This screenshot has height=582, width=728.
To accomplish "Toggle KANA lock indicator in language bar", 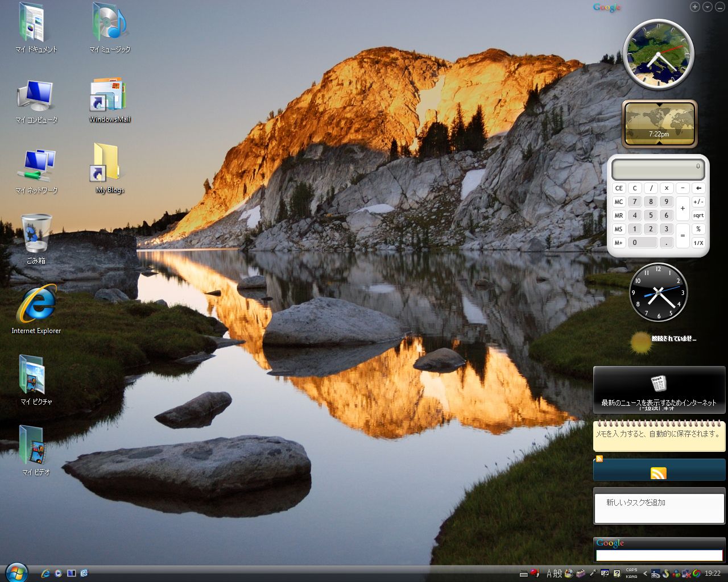I will 631,576.
